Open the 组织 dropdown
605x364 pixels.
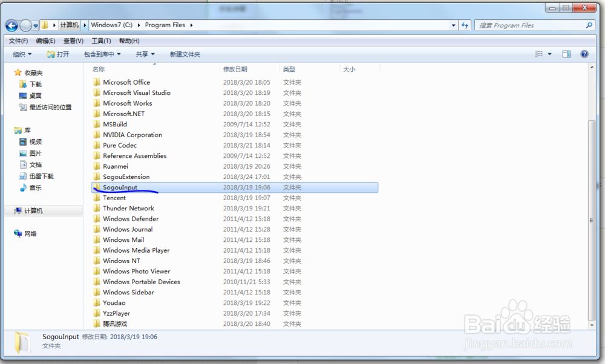[22, 54]
